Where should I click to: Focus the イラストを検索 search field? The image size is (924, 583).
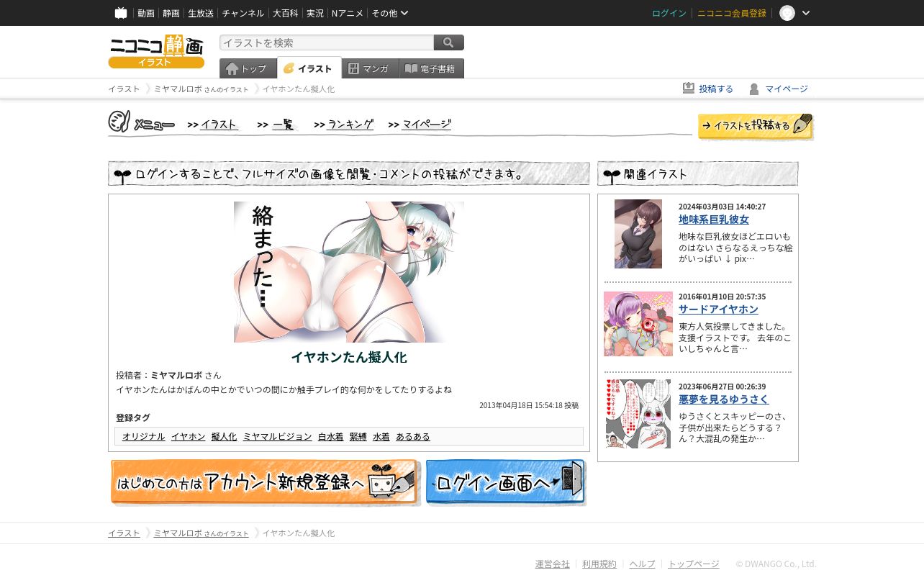coord(327,42)
